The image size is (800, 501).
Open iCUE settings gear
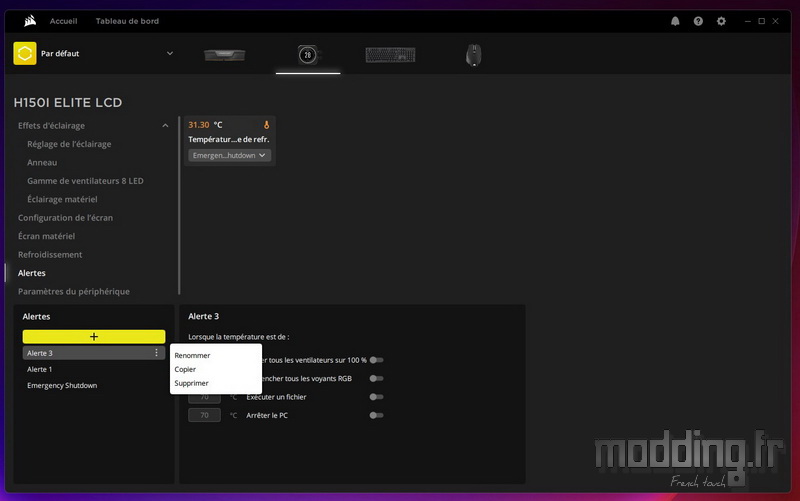(721, 21)
